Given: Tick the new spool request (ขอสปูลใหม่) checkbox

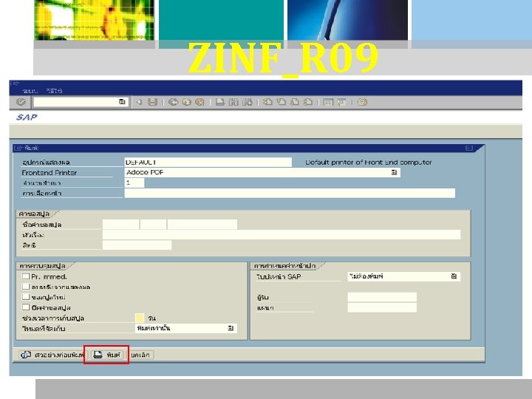Looking at the screenshot, I should 26,296.
